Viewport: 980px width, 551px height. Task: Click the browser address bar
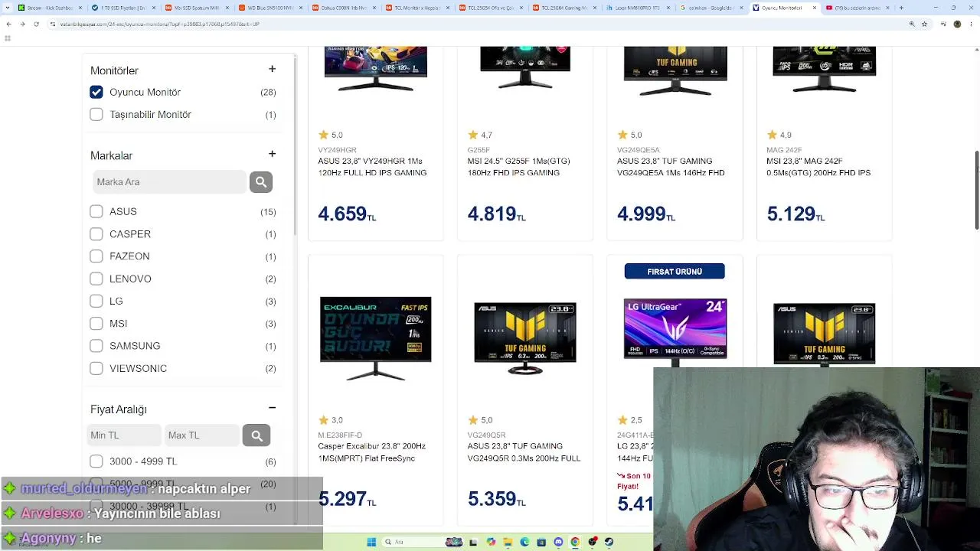click(475, 24)
